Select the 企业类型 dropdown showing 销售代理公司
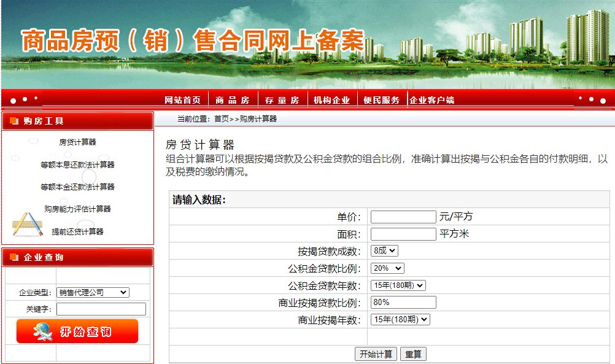Screen dimensions: 615x364 93,292
